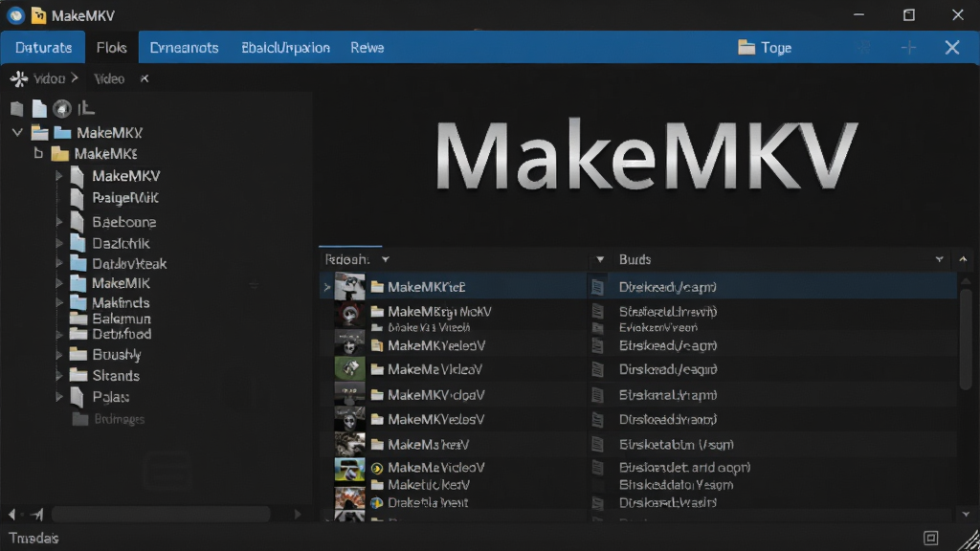
Task: Expand the MakeMIK folder node
Action: coord(58,283)
